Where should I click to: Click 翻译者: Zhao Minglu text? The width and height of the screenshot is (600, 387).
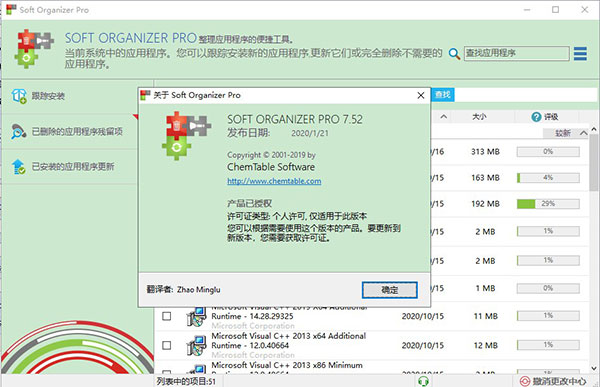tap(183, 289)
